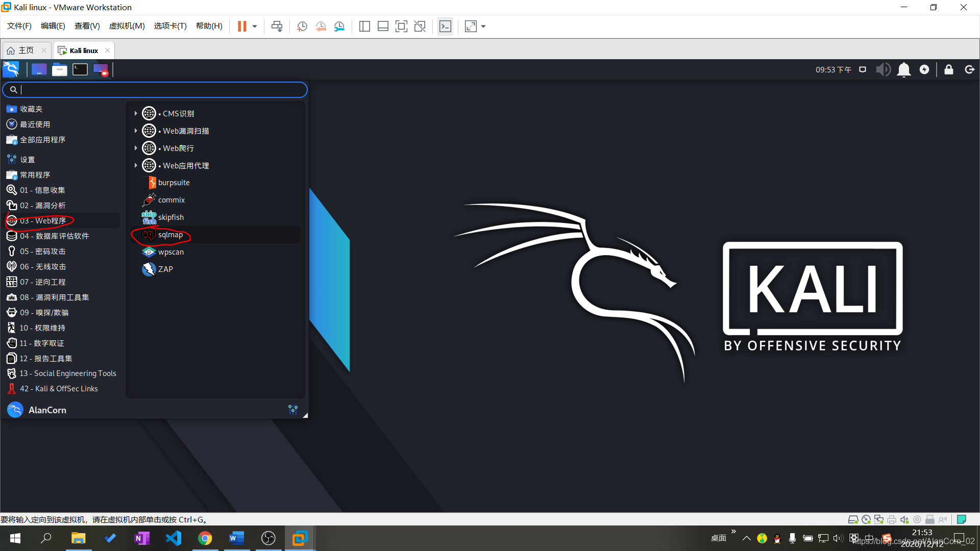Show or hide the VMware library sidebar
This screenshot has height=551, width=980.
pyautogui.click(x=364, y=27)
